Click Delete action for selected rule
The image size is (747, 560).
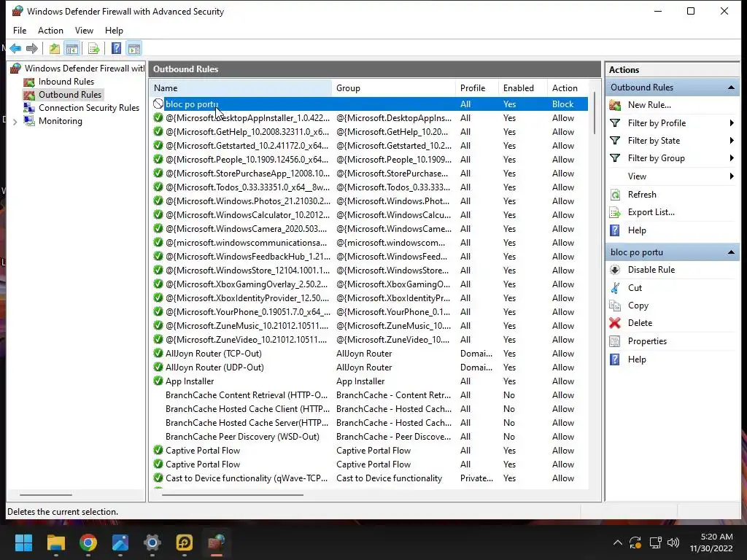point(640,323)
